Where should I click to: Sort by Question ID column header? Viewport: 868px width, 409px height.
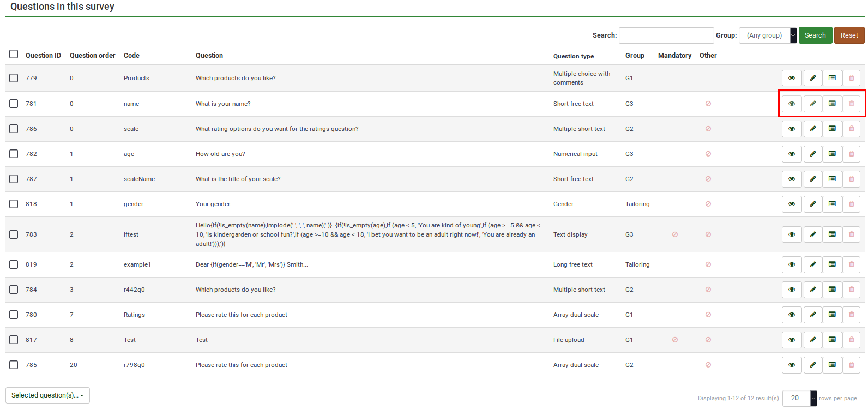click(x=43, y=56)
